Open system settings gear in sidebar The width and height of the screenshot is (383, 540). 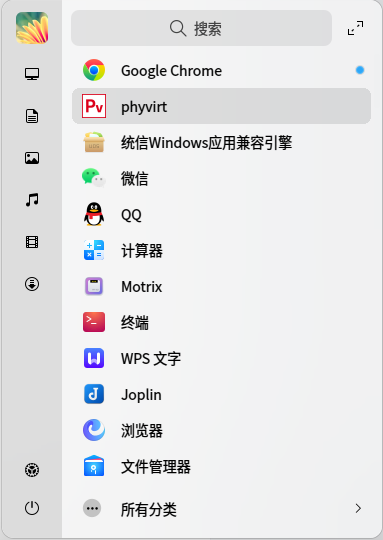pyautogui.click(x=32, y=470)
